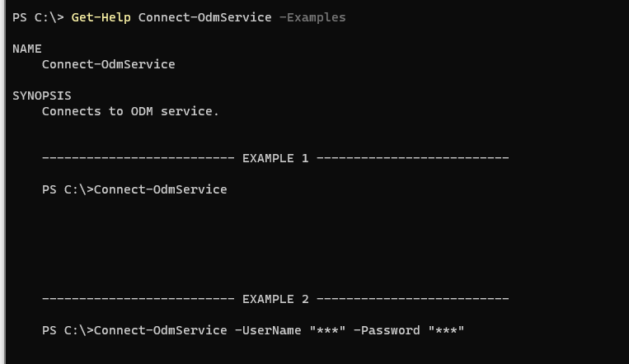
Task: Click Connect-OdmService under the NAME heading
Action: coord(108,64)
